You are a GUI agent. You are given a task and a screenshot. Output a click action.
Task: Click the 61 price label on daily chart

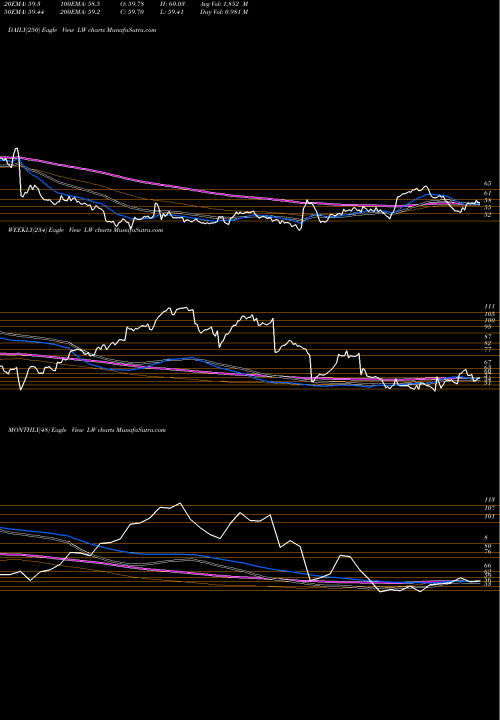(x=487, y=193)
